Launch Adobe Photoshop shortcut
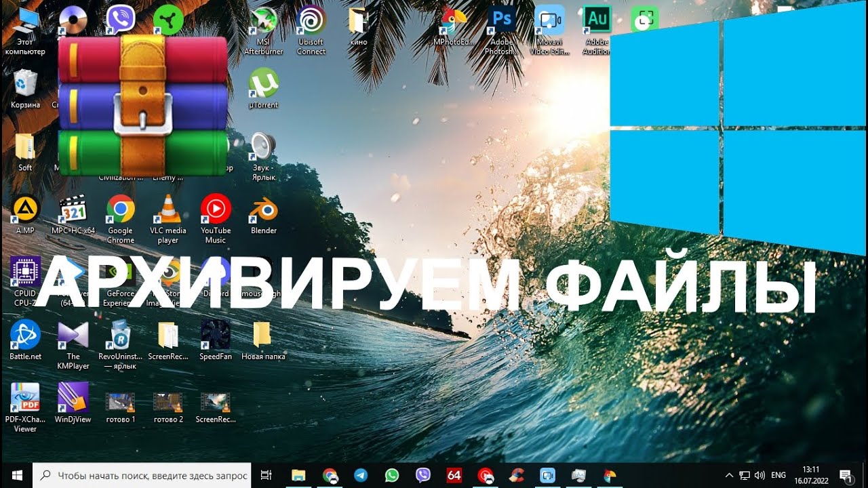 [x=502, y=31]
